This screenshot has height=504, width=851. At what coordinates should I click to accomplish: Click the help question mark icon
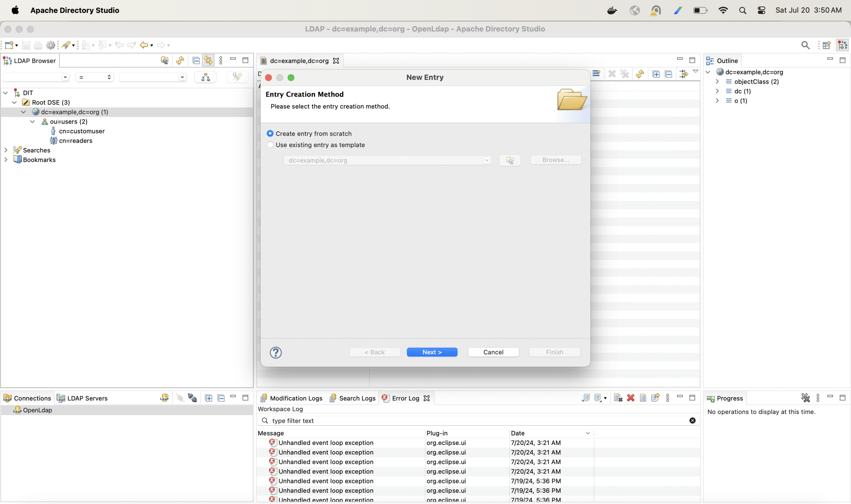click(276, 352)
